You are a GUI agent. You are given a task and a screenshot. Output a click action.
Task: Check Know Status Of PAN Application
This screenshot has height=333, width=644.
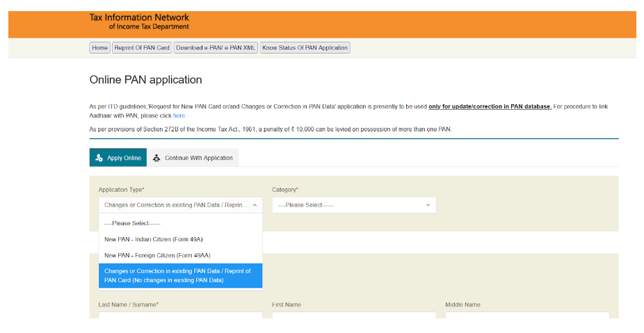305,48
